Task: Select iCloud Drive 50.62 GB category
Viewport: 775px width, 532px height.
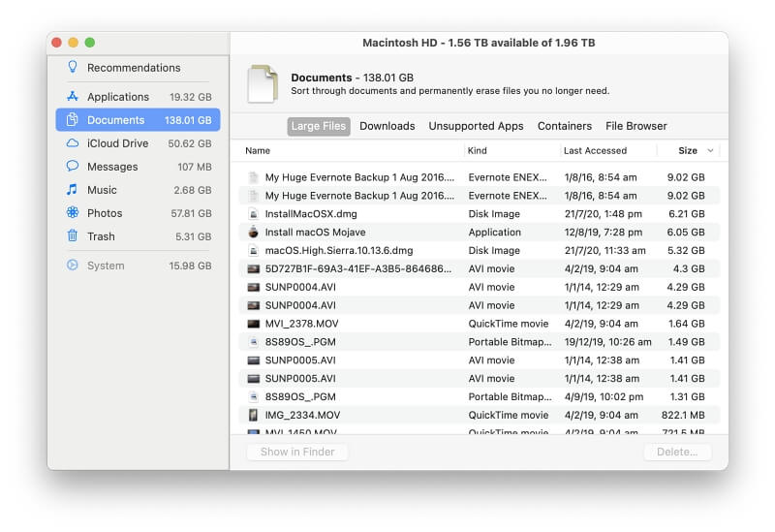Action: pos(138,142)
